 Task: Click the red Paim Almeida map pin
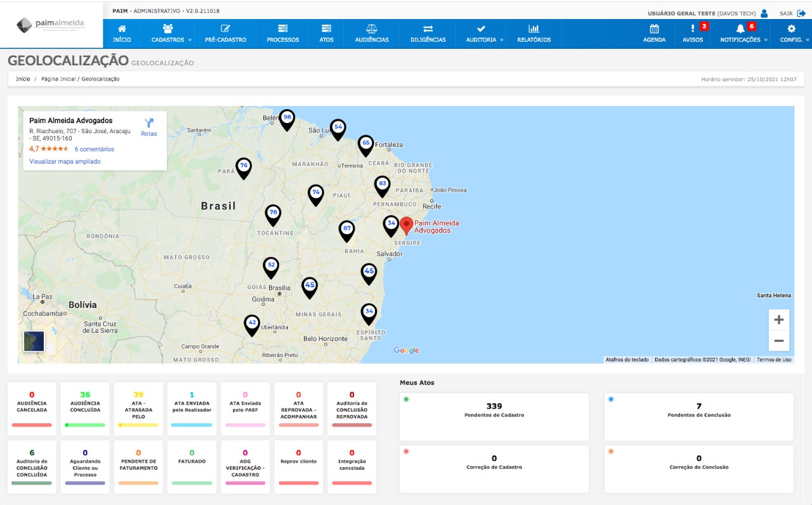click(407, 225)
